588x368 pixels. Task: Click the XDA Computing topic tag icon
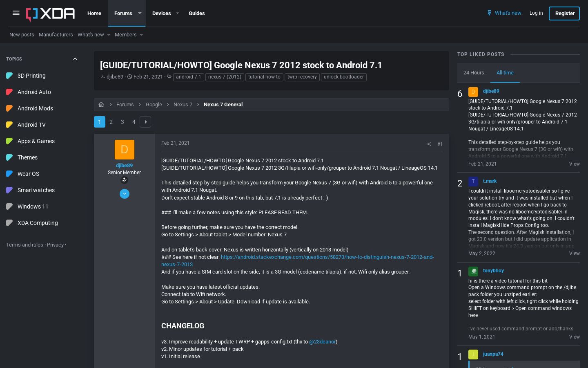click(10, 223)
